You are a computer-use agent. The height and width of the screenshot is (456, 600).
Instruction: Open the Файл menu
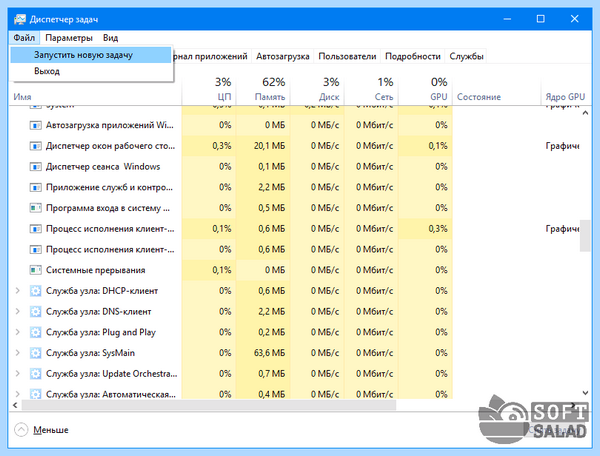pyautogui.click(x=24, y=37)
